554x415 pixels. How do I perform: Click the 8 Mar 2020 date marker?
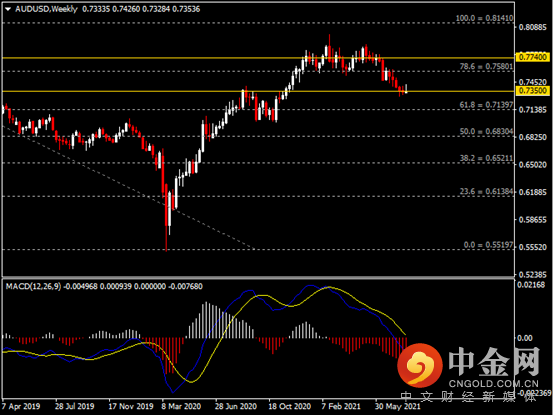(181, 406)
